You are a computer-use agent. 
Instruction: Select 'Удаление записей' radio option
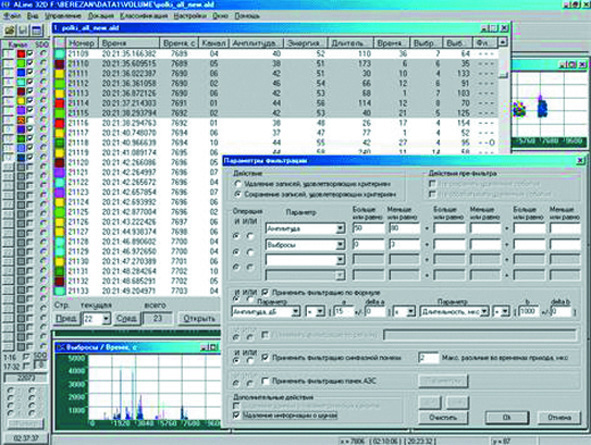tap(238, 184)
